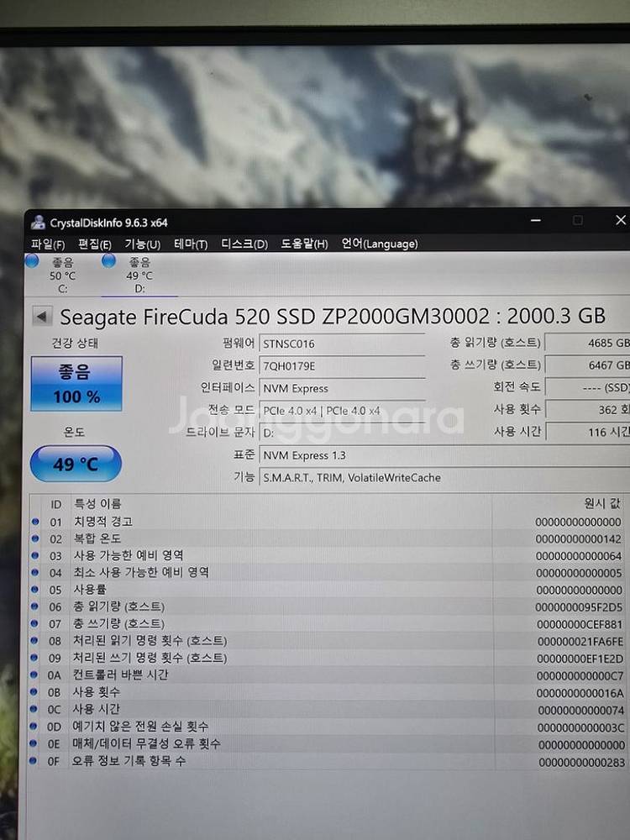Select row 08 처리된 읽기 명령 횟수

[327, 641]
